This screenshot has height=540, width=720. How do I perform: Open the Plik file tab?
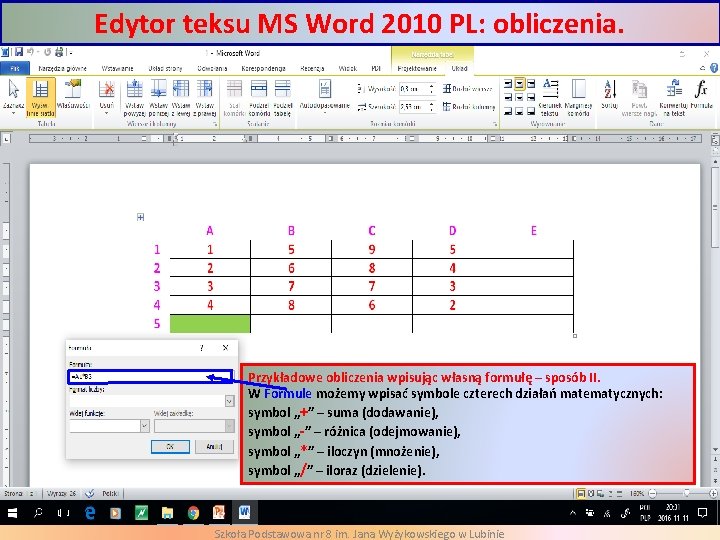[x=15, y=68]
